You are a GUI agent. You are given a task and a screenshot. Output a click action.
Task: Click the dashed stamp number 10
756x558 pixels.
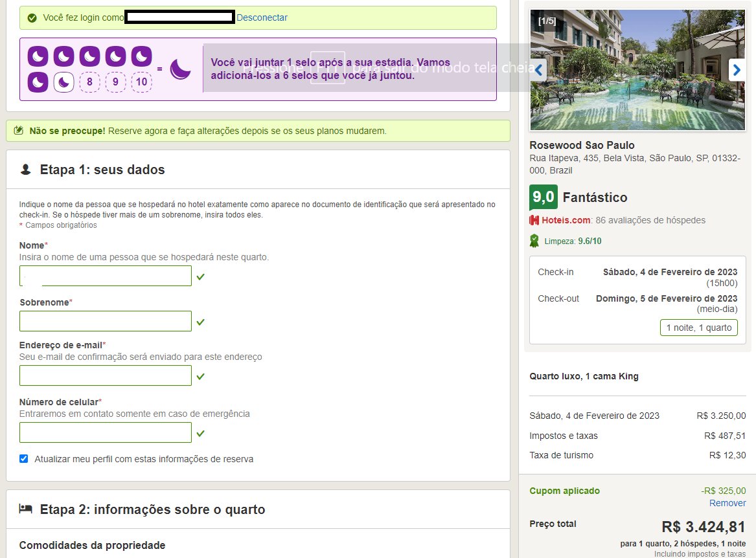(142, 82)
